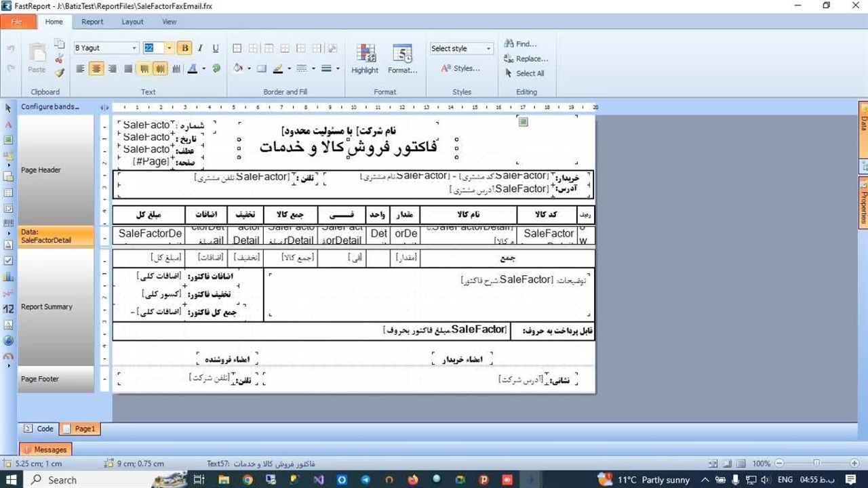The width and height of the screenshot is (868, 488).
Task: Toggle Italic text formatting
Action: 200,48
